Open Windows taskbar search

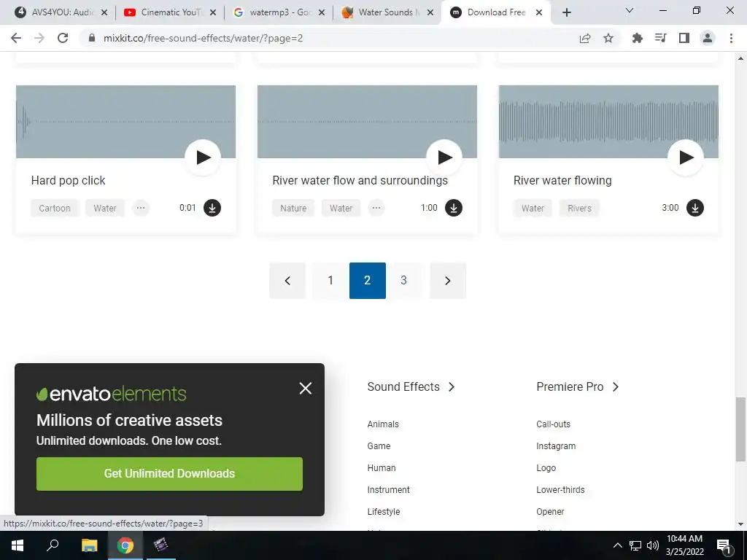pyautogui.click(x=53, y=545)
